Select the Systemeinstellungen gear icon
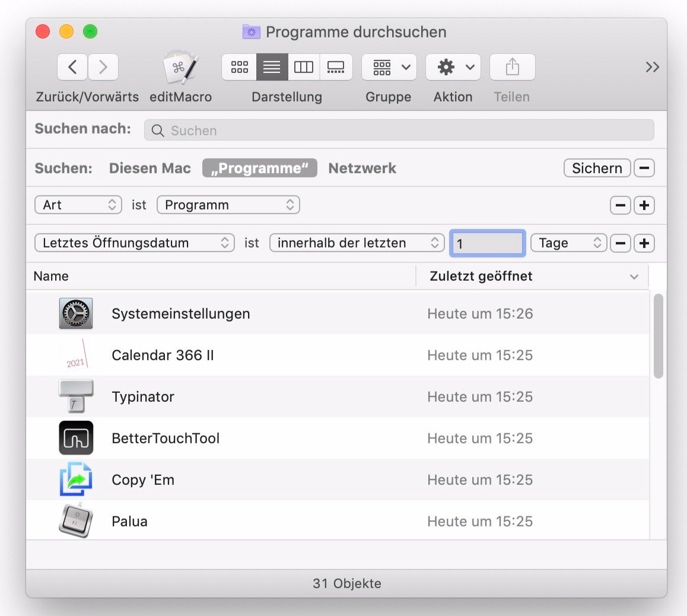Screen dimensions: 687x616 pos(76,313)
